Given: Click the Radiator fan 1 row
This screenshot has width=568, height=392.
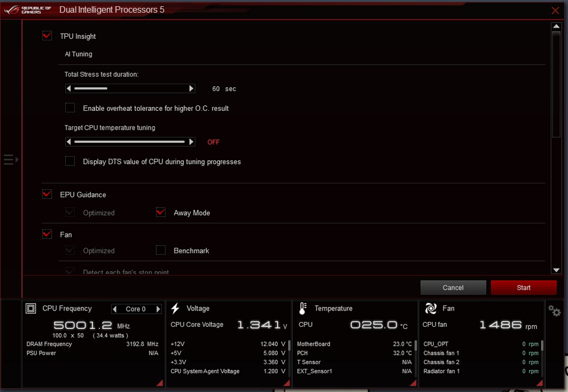Looking at the screenshot, I should 481,371.
